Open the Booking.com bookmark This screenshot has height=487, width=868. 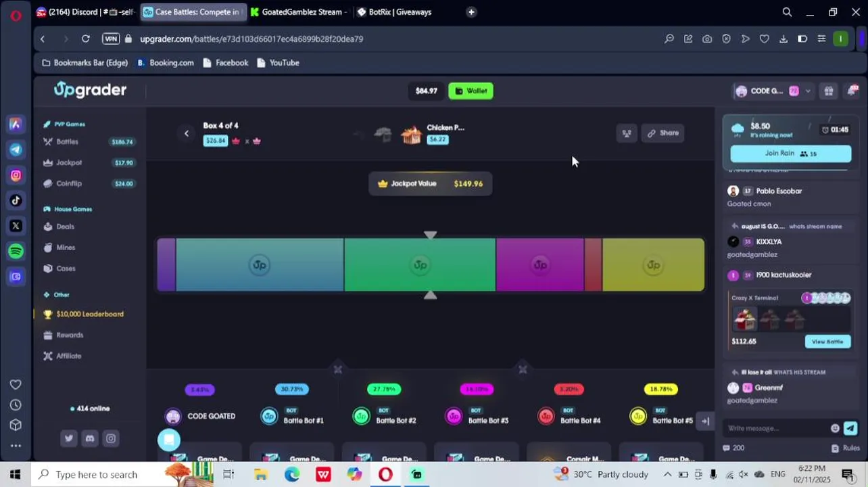(x=165, y=63)
